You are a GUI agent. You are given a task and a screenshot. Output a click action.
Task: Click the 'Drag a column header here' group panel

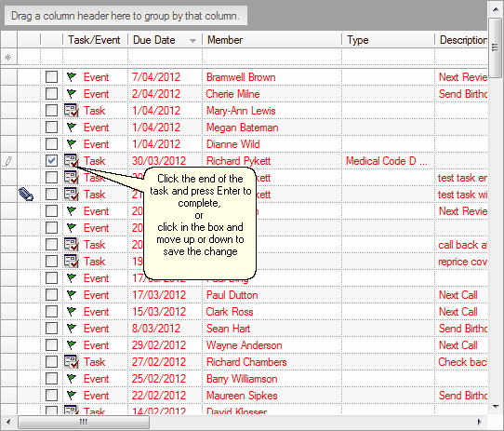(x=126, y=16)
